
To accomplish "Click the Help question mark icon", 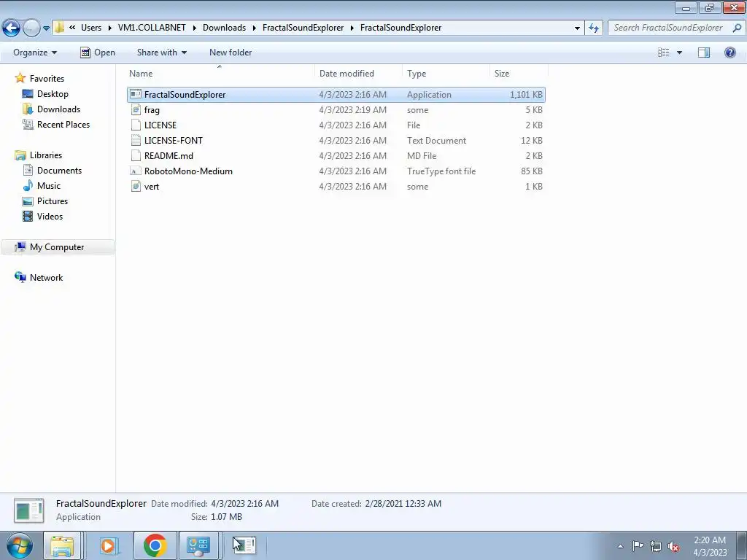I will pyautogui.click(x=729, y=52).
